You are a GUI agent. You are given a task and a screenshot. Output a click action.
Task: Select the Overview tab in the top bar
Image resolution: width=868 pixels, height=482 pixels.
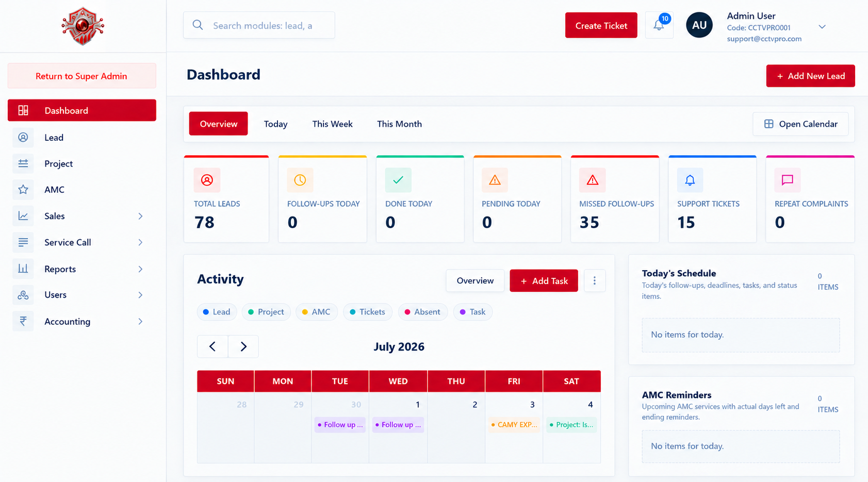(219, 124)
